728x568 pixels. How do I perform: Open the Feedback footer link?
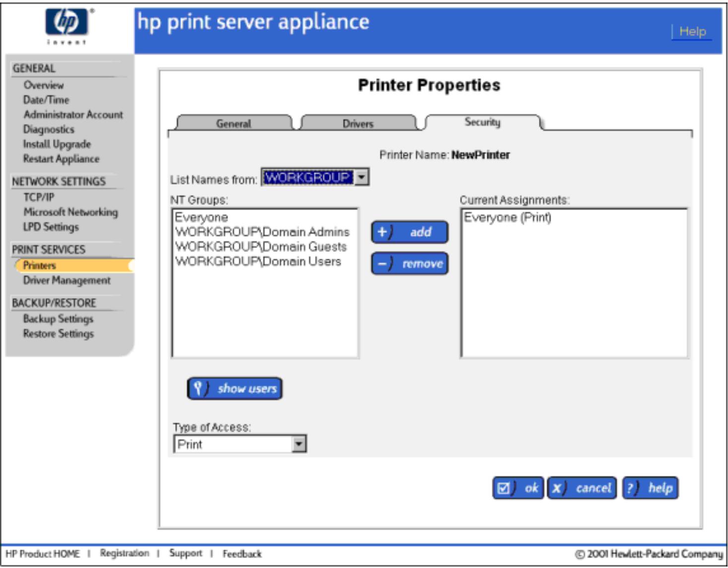click(242, 554)
